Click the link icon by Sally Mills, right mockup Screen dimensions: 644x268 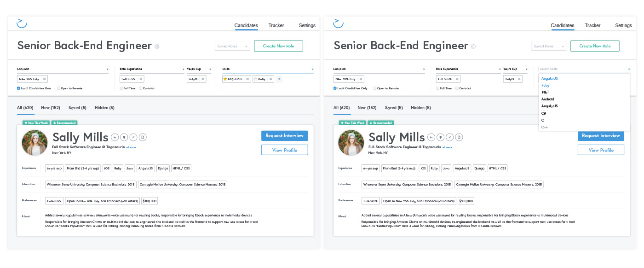[449, 137]
